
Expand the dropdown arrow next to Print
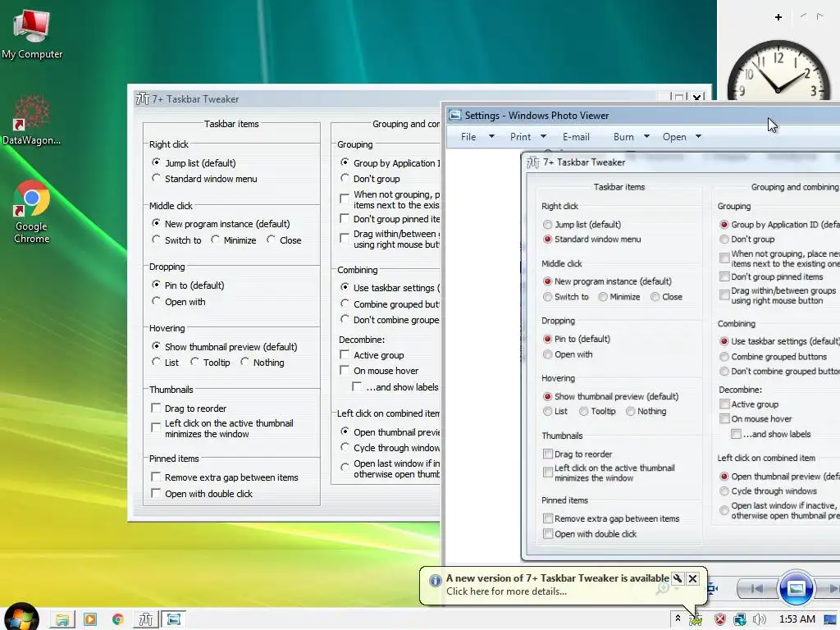pos(543,137)
